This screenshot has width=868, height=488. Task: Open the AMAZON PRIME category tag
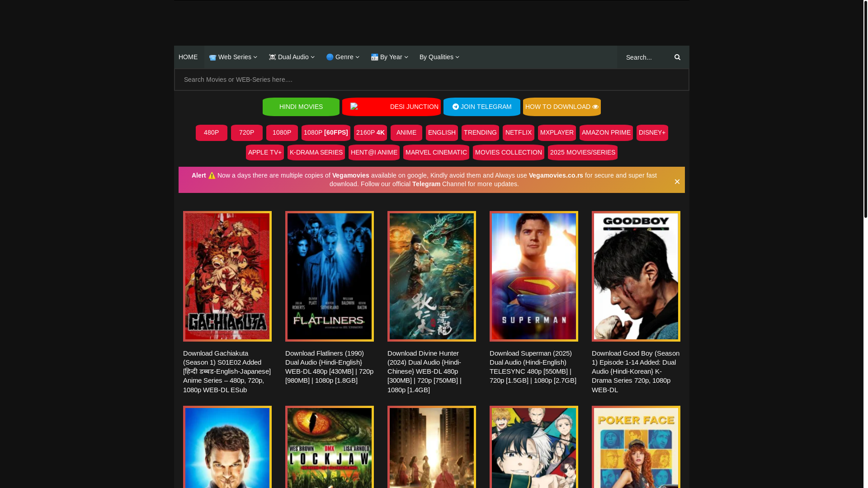click(606, 133)
